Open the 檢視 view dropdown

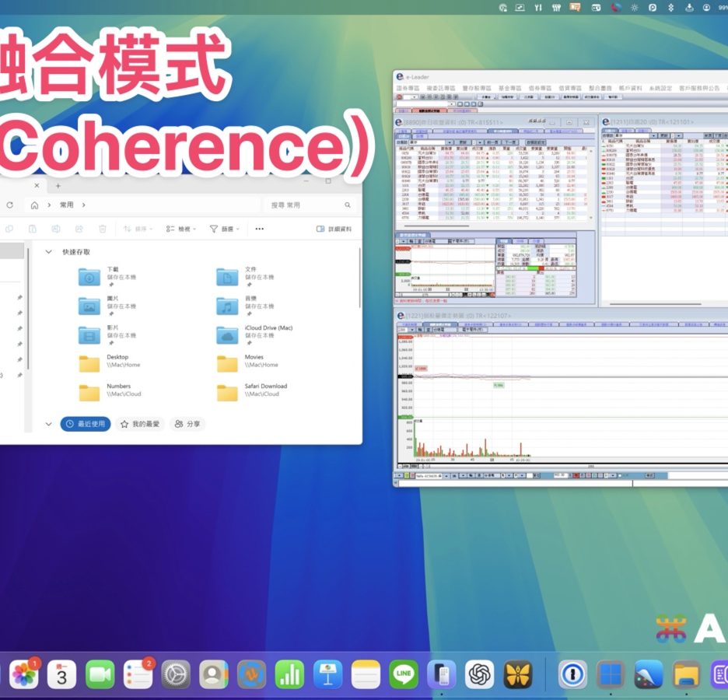(x=180, y=229)
